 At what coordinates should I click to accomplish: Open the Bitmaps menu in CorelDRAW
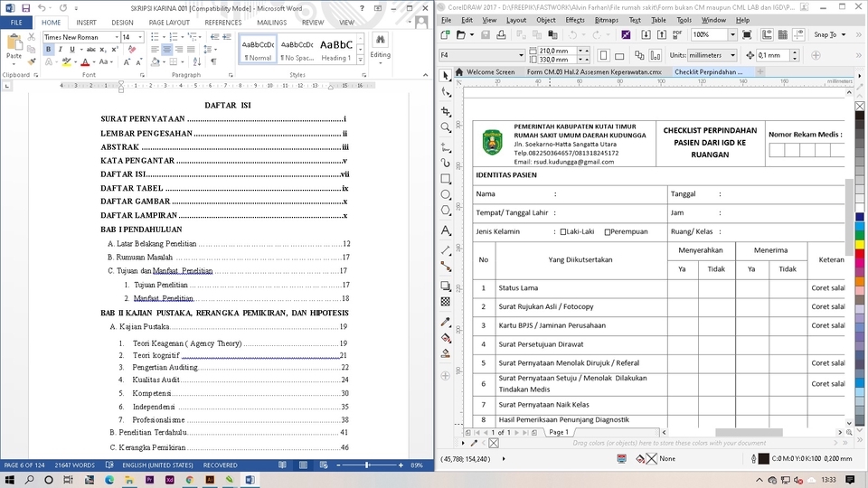click(606, 20)
